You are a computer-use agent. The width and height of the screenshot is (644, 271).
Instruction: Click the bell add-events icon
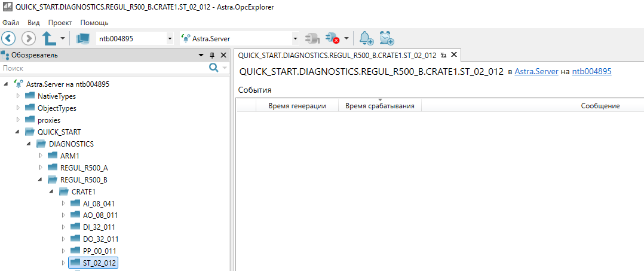pos(366,38)
